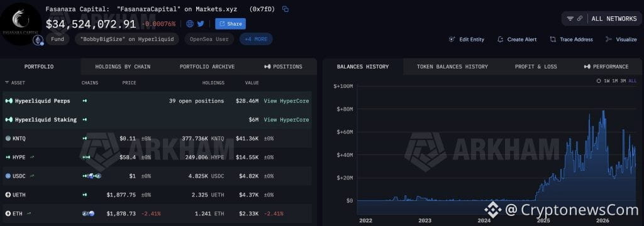This screenshot has width=644, height=226.
Task: Click the $34,524,072.91 total balance
Action: click(91, 24)
